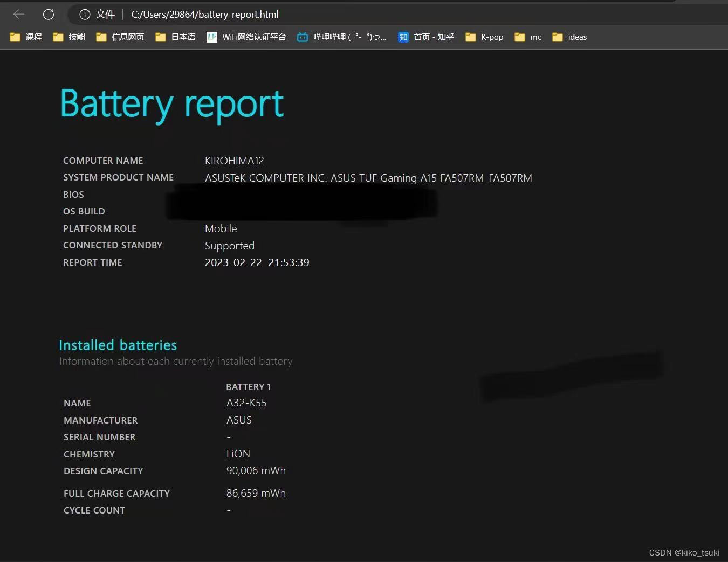728x562 pixels.
Task: Select the 首页 - 知乎 bookmark label
Action: pos(434,37)
